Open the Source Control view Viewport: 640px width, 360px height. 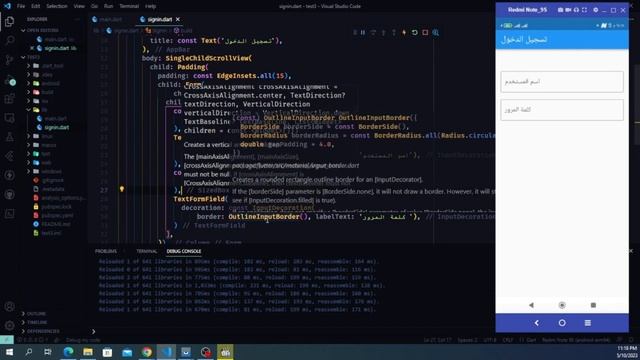pos(9,60)
